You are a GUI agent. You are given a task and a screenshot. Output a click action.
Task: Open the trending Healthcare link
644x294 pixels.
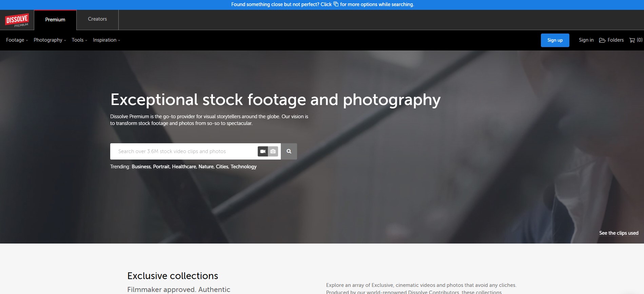tap(184, 167)
